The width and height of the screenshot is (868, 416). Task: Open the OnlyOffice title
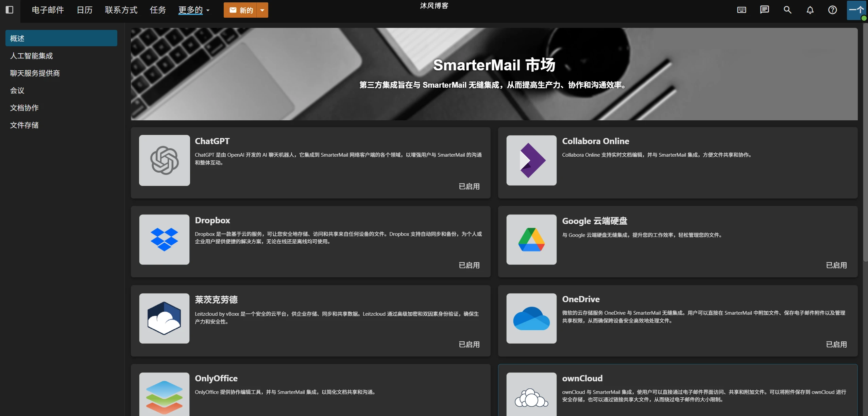[216, 378]
